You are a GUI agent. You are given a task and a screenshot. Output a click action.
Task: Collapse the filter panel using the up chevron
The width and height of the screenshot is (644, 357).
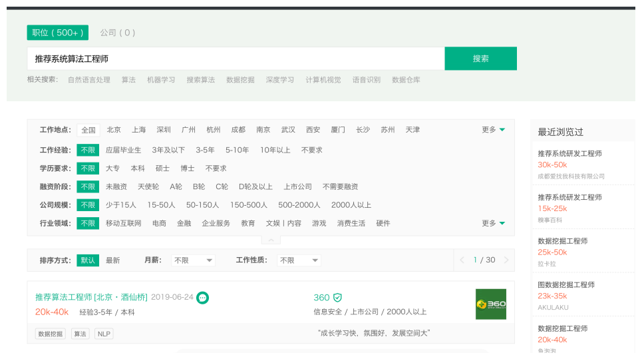tap(271, 240)
